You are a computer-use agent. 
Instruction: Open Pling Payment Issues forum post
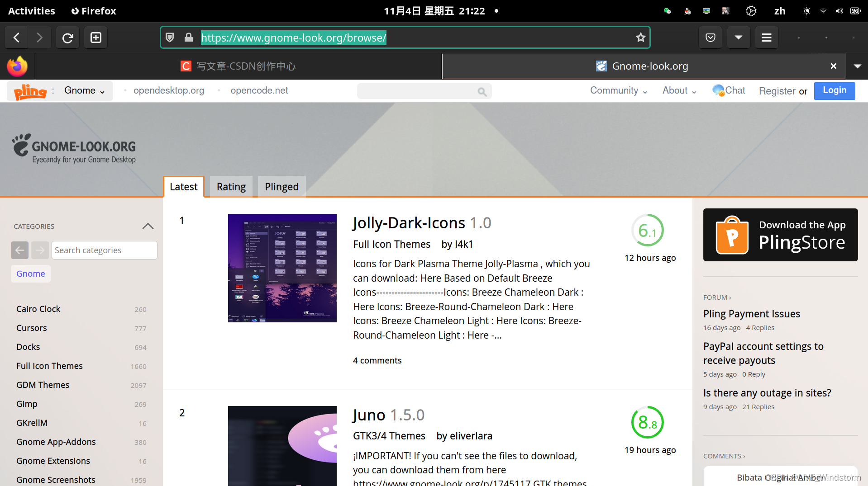pyautogui.click(x=751, y=314)
